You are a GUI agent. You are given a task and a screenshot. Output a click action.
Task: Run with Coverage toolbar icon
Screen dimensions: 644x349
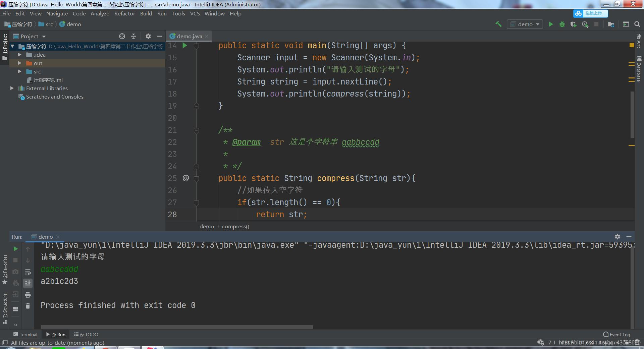(x=574, y=24)
